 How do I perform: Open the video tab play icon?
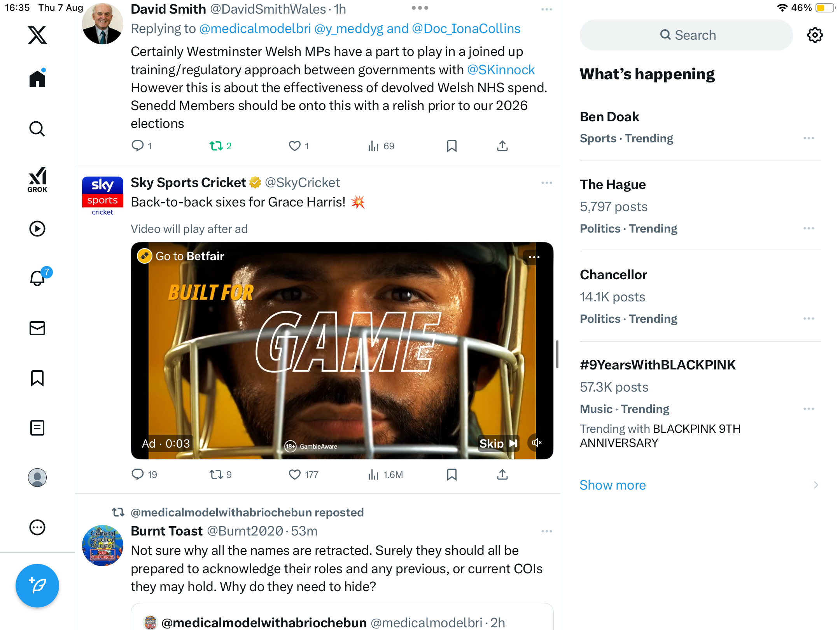tap(37, 229)
